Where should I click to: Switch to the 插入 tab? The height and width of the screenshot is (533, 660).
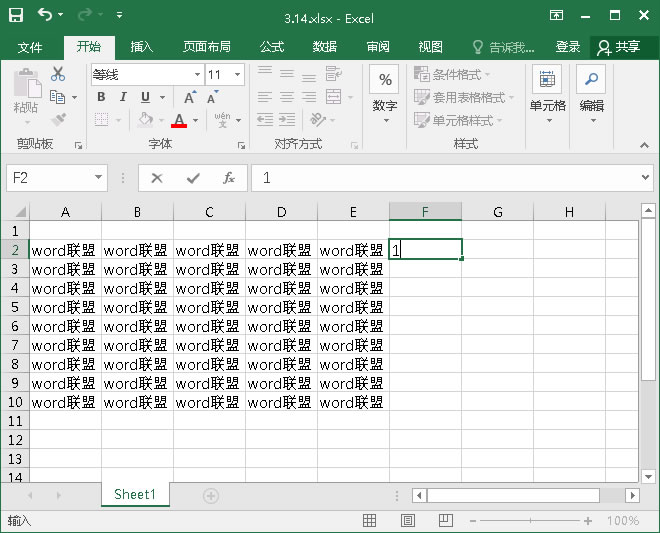142,47
